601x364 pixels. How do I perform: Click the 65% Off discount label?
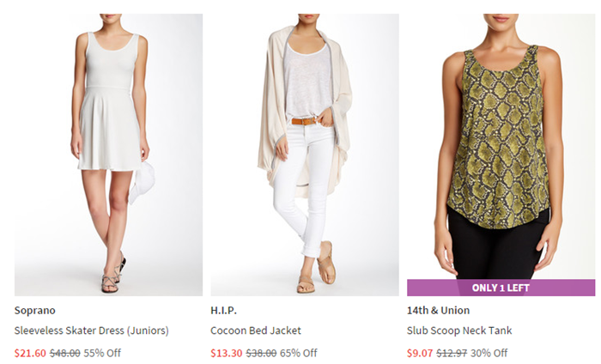(x=299, y=353)
